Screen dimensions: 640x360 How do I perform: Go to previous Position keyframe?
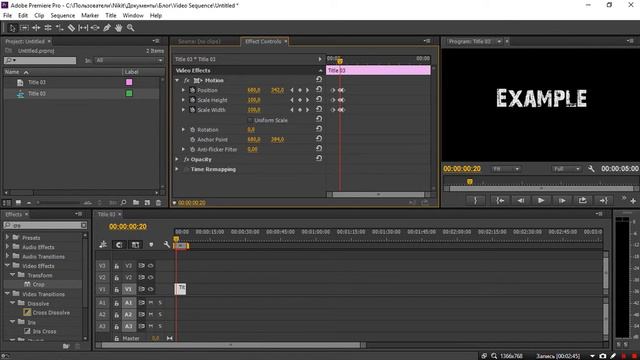pos(292,90)
